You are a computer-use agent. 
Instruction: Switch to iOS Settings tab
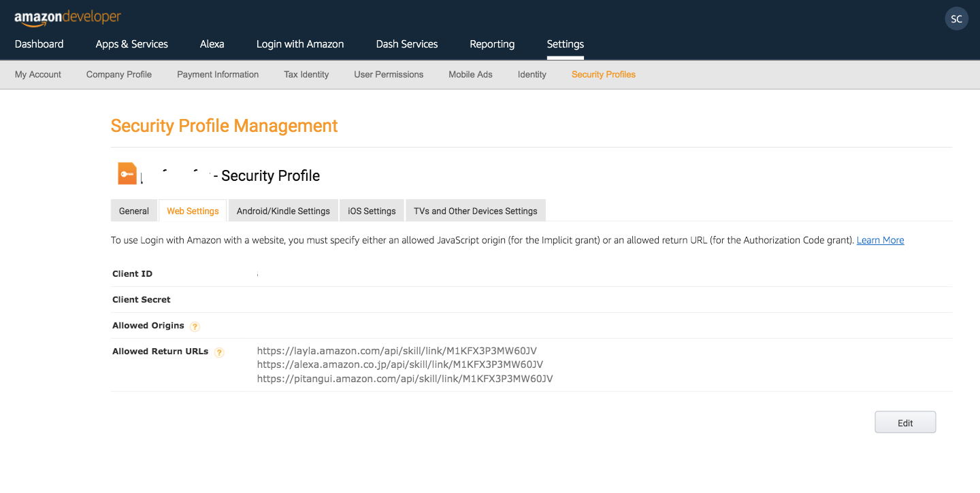pos(372,211)
